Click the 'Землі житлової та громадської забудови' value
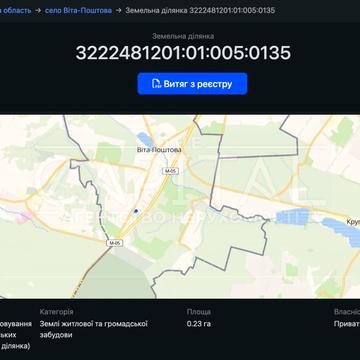 tap(93, 329)
